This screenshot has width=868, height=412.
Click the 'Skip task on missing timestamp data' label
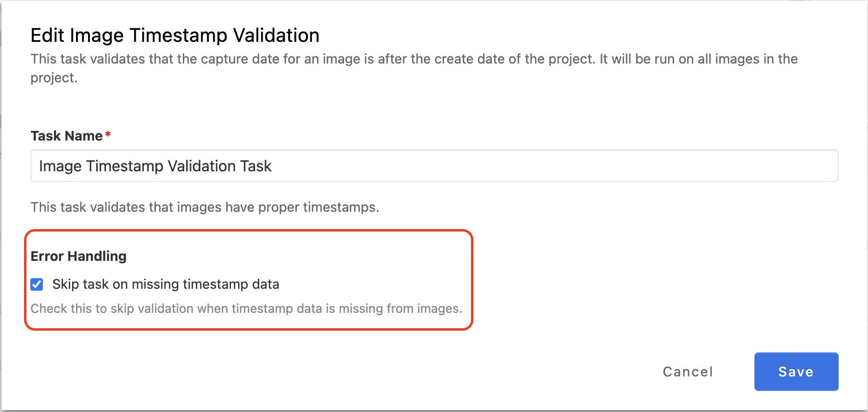(166, 284)
